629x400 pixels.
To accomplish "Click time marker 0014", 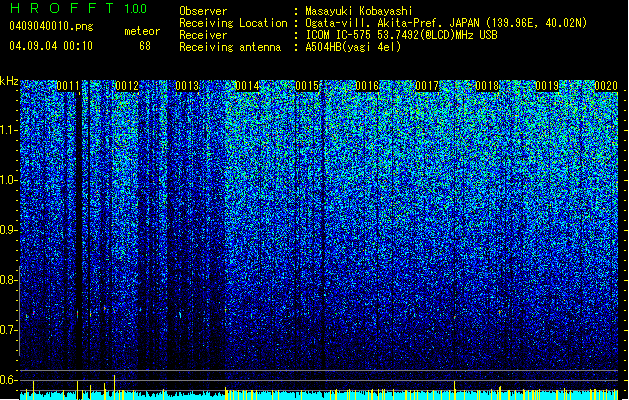I will 247,86.
